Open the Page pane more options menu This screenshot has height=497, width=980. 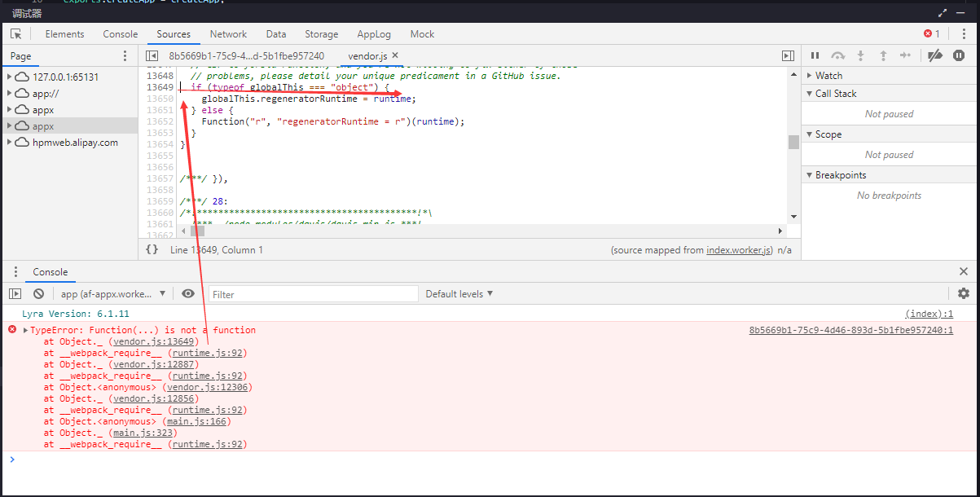click(125, 55)
